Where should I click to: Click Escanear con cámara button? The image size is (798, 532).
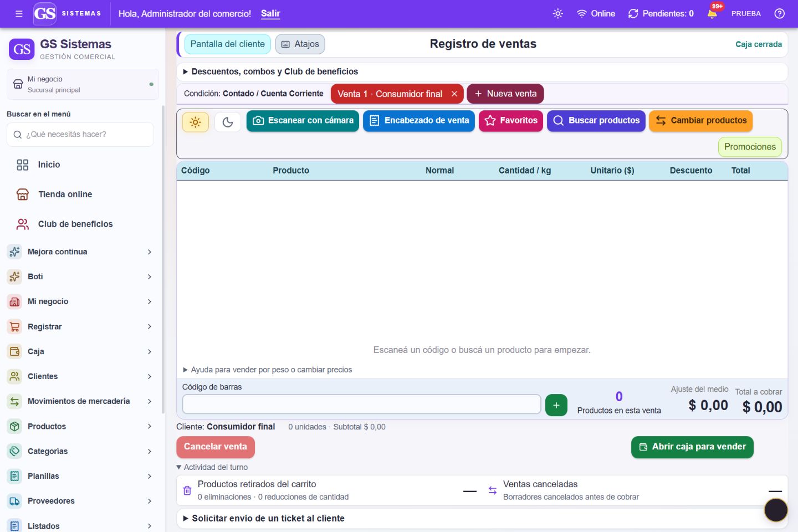303,121
